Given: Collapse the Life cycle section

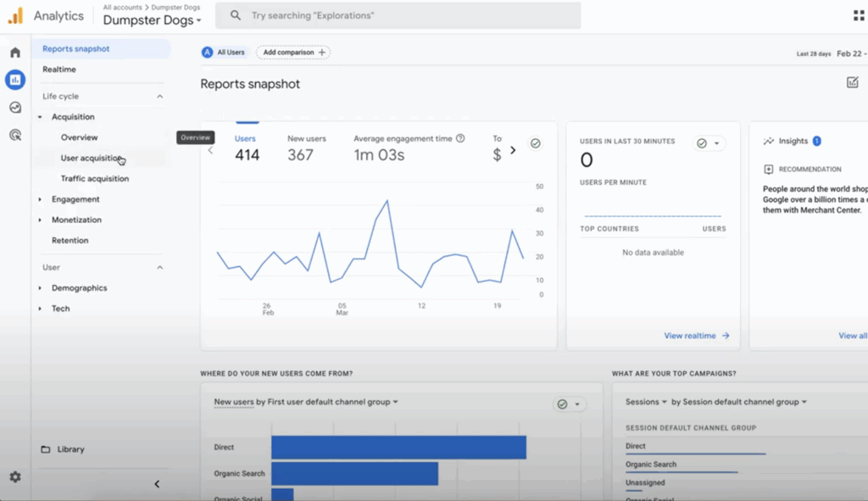Looking at the screenshot, I should 159,97.
